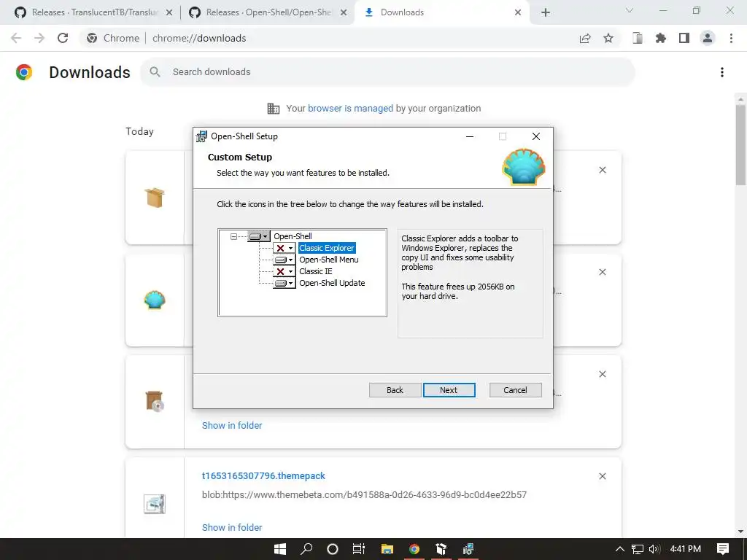Click the themepack file icon
747x560 pixels.
pos(155,504)
